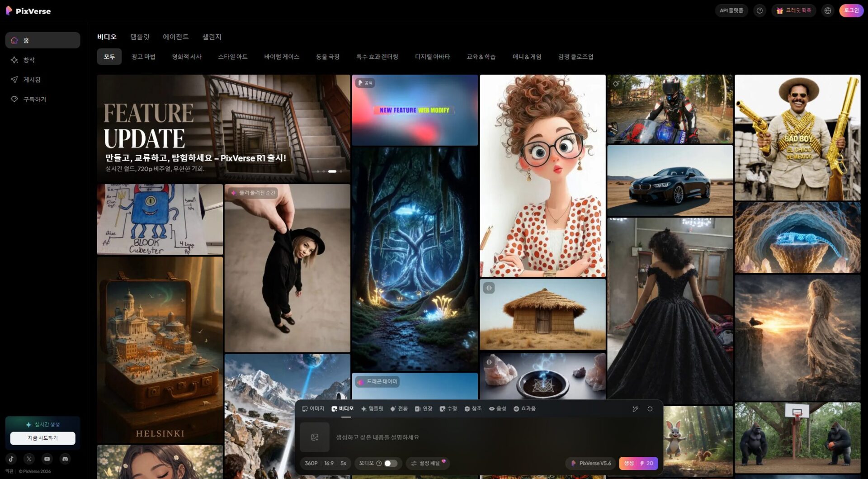
Task: Click the add image upload box
Action: pyautogui.click(x=315, y=437)
